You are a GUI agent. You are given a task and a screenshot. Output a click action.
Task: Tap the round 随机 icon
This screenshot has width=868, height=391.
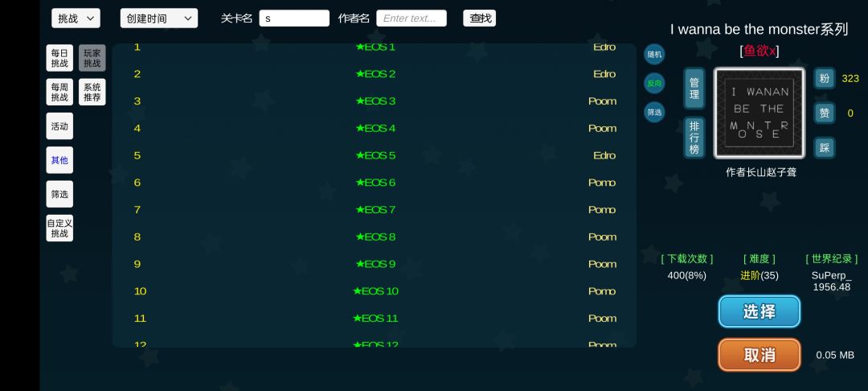tap(654, 54)
